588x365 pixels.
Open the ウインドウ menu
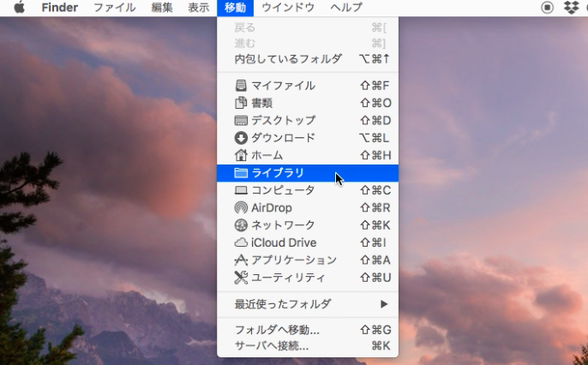tap(288, 8)
